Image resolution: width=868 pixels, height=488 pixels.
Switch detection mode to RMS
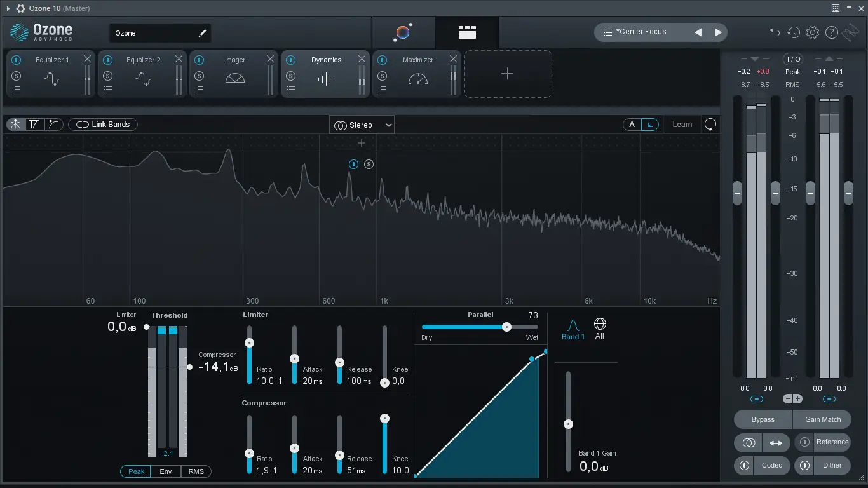[196, 471]
